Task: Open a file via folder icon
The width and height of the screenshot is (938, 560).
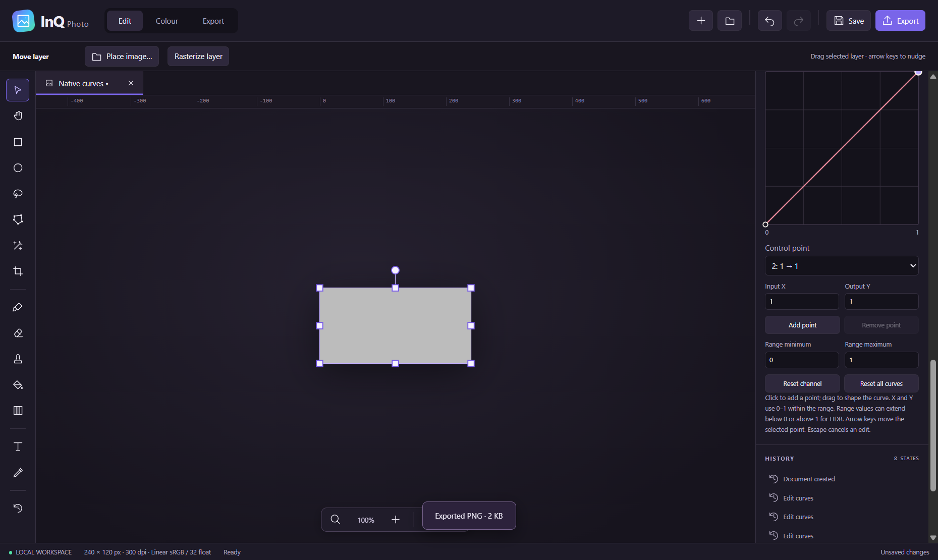Action: click(730, 21)
